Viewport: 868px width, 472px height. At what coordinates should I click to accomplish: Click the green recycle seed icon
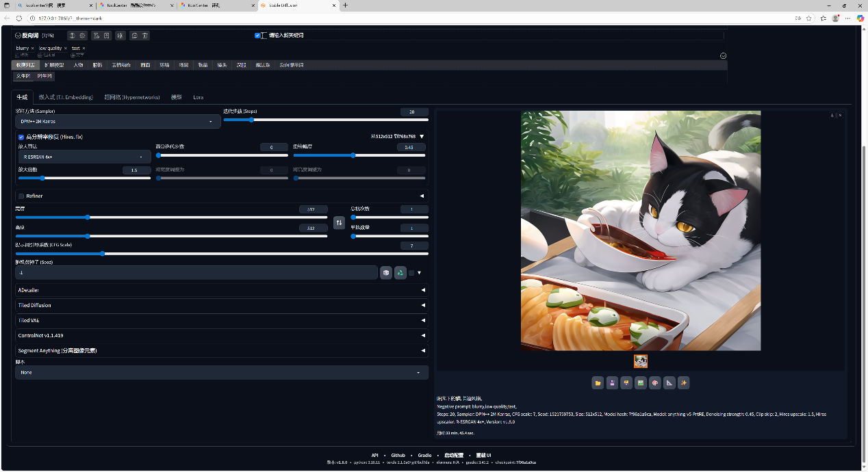click(x=400, y=273)
